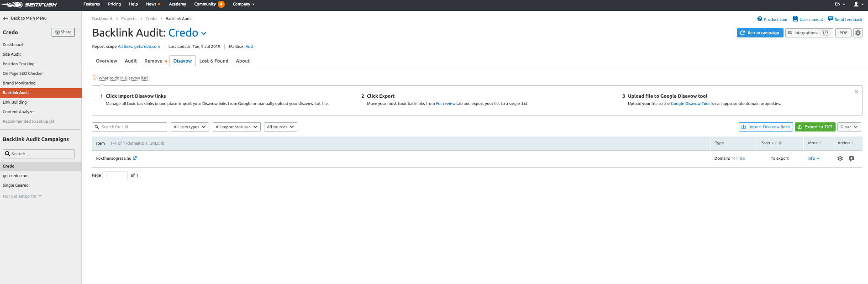Image resolution: width=868 pixels, height=284 pixels.
Task: Open the campaign settings gear beside PDF
Action: pos(858,33)
